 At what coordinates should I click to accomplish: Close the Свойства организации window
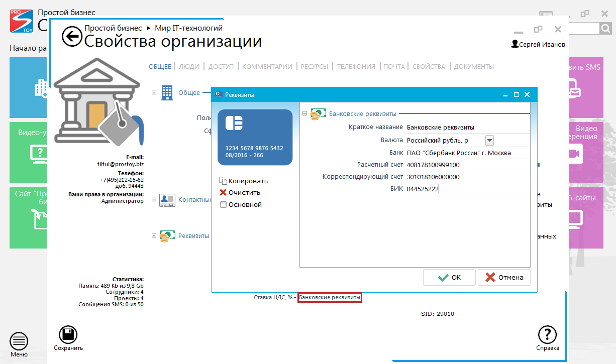click(558, 29)
